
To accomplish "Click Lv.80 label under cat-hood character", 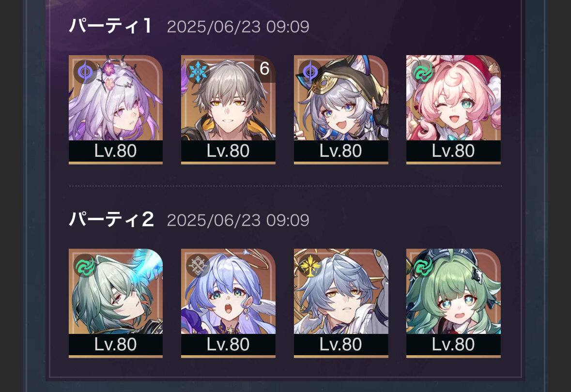I will (x=341, y=151).
